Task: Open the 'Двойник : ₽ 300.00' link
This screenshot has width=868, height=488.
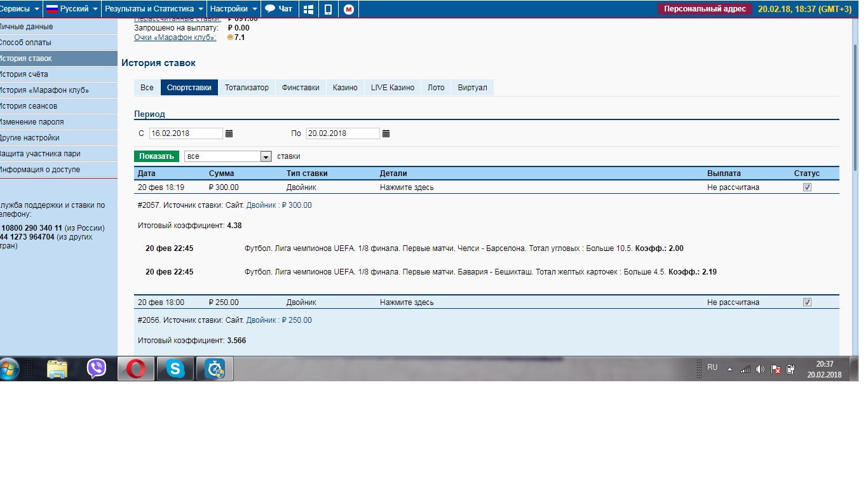Action: pos(279,205)
